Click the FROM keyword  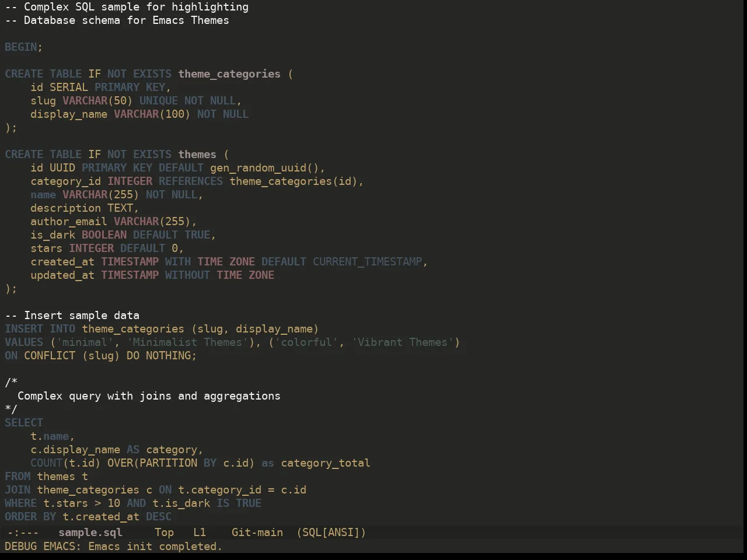coord(18,476)
